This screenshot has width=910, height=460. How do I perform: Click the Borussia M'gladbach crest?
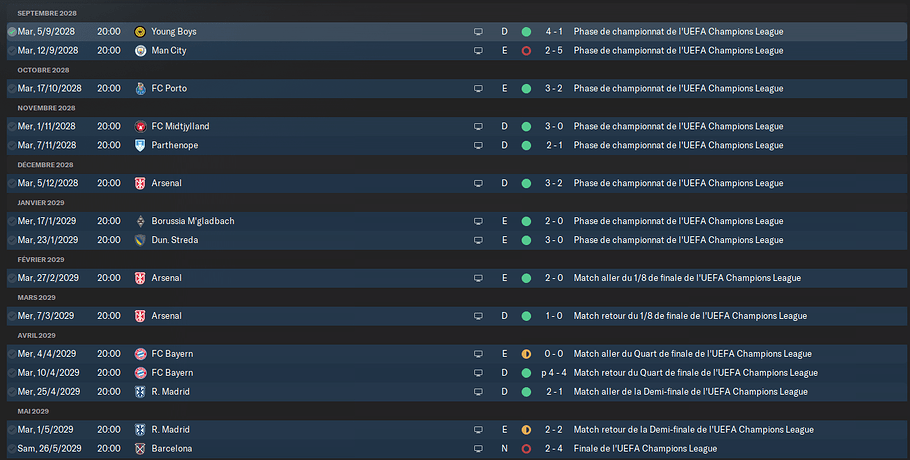tap(140, 221)
